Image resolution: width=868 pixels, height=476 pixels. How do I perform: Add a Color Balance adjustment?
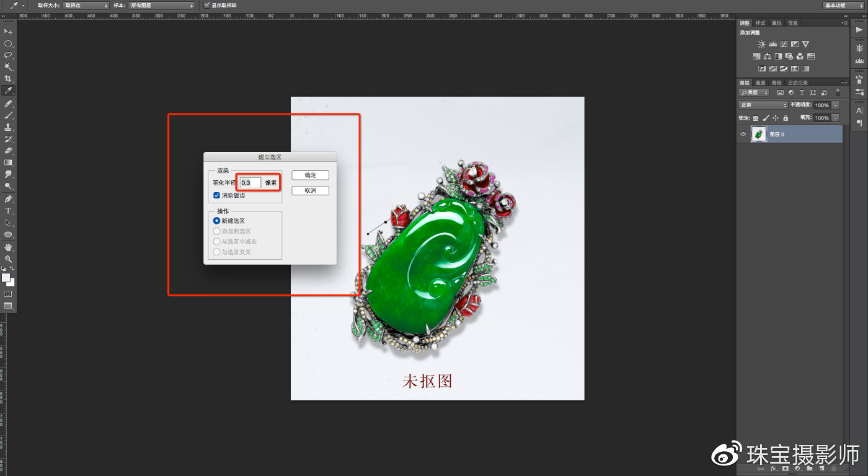pos(768,56)
